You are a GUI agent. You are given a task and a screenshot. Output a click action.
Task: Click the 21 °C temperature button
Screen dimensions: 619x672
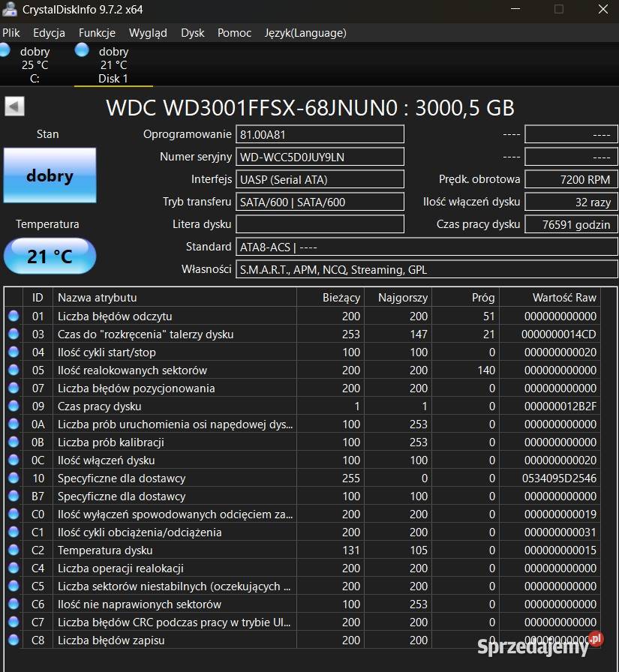pos(50,256)
